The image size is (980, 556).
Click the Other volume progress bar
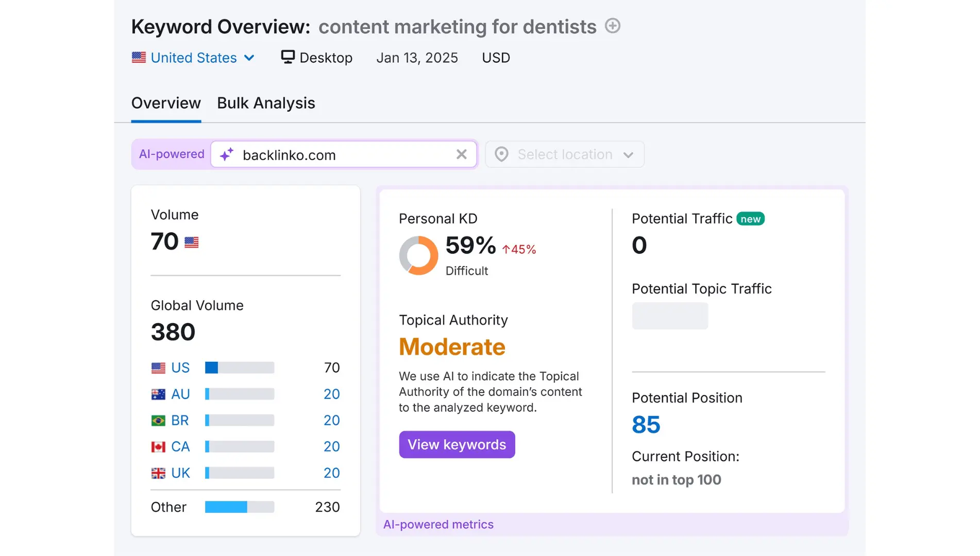[x=240, y=507]
